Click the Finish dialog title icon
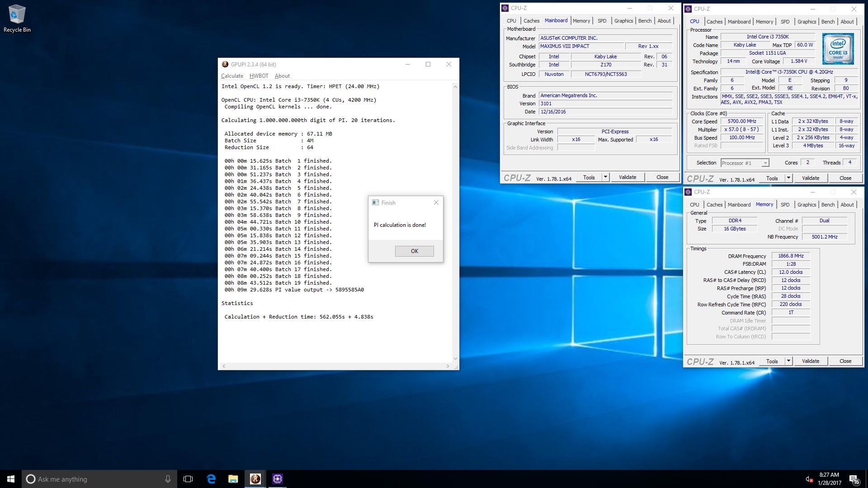The width and height of the screenshot is (868, 488). 375,202
